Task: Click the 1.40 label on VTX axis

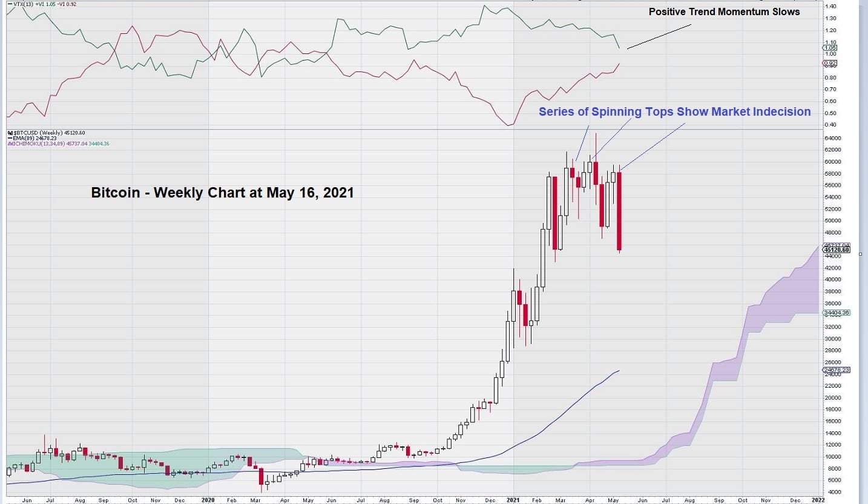Action: pos(830,6)
